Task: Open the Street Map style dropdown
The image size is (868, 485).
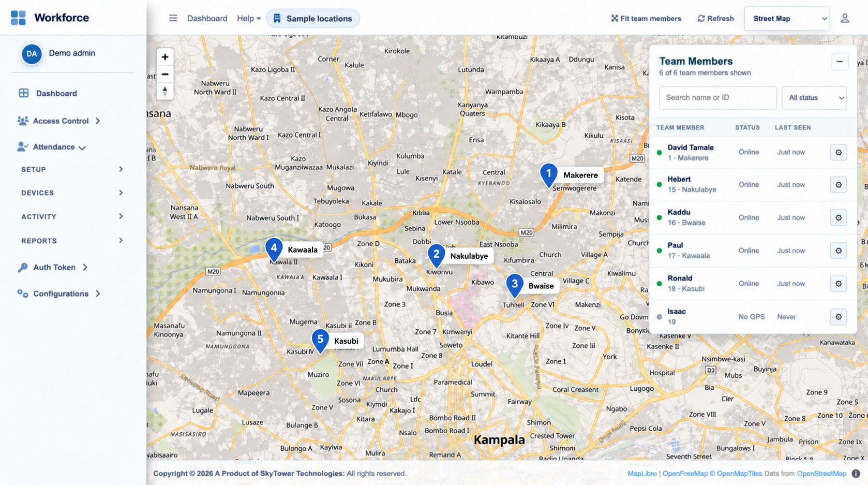Action: pos(787,19)
